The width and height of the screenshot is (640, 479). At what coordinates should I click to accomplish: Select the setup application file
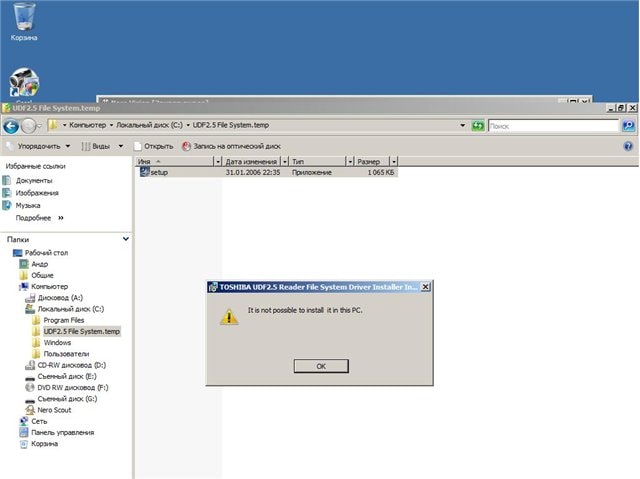tap(154, 173)
